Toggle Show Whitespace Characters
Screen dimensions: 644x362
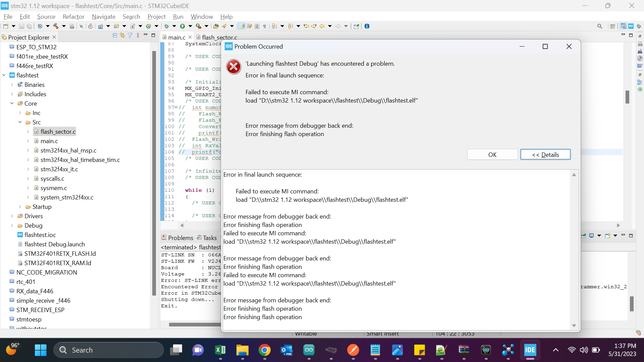[x=265, y=26]
